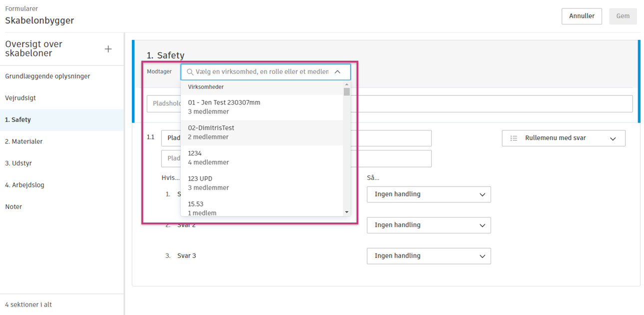Viewport: 644px width, 315px height.
Task: Select Noter in the template overview
Action: [13, 206]
